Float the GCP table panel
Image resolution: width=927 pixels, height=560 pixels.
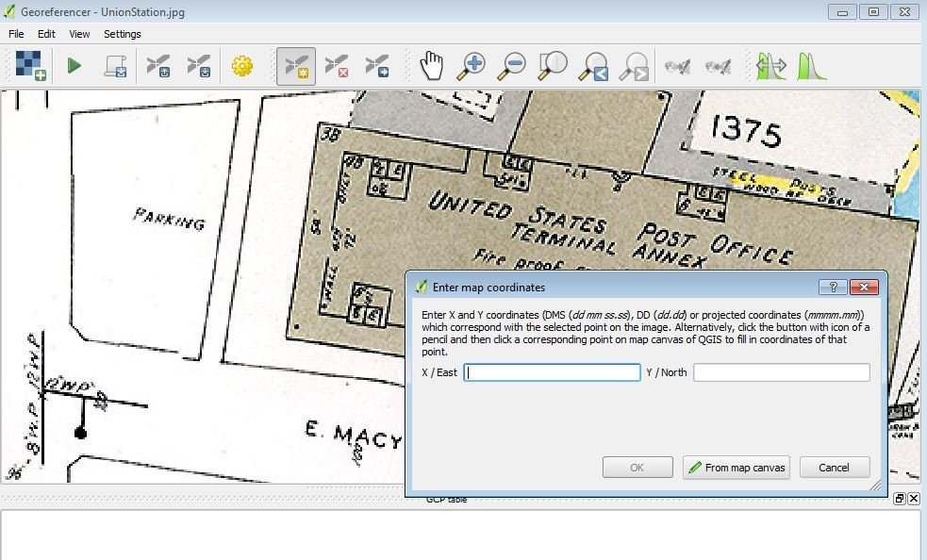click(900, 499)
